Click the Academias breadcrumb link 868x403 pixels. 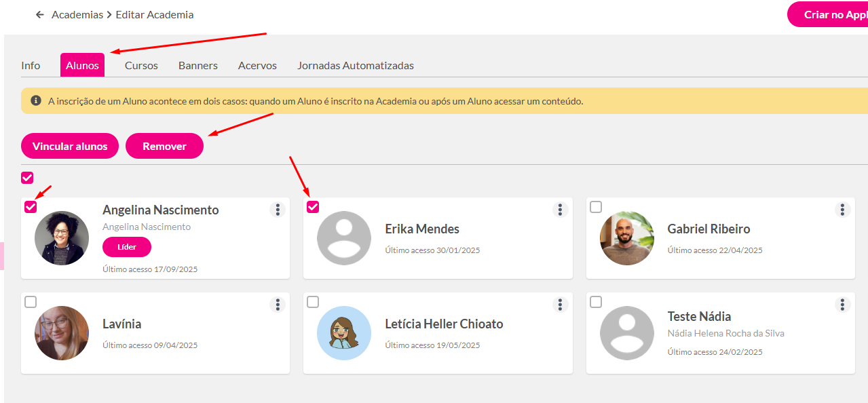click(x=77, y=14)
